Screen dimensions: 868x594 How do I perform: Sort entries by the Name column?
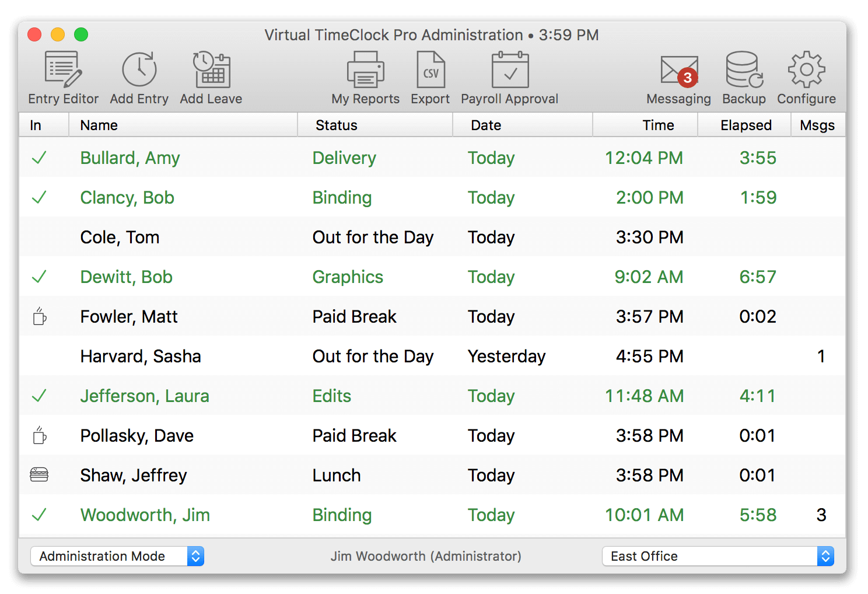click(x=98, y=124)
